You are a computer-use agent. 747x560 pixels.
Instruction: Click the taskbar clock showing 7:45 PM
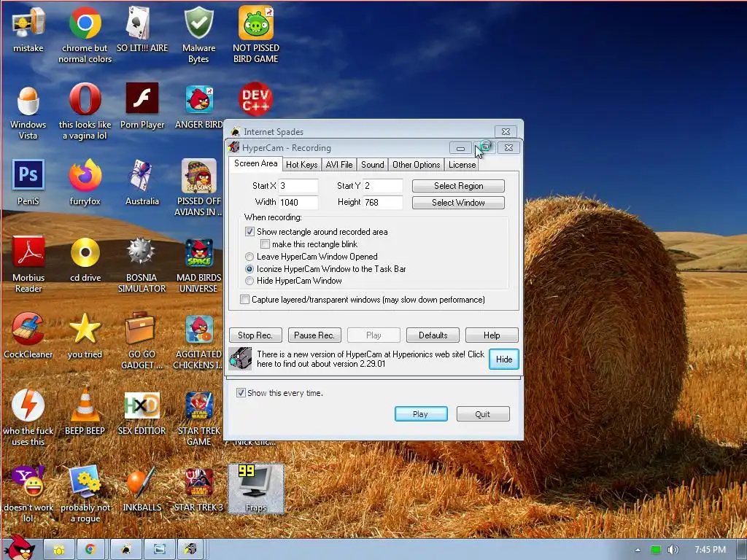pos(710,550)
